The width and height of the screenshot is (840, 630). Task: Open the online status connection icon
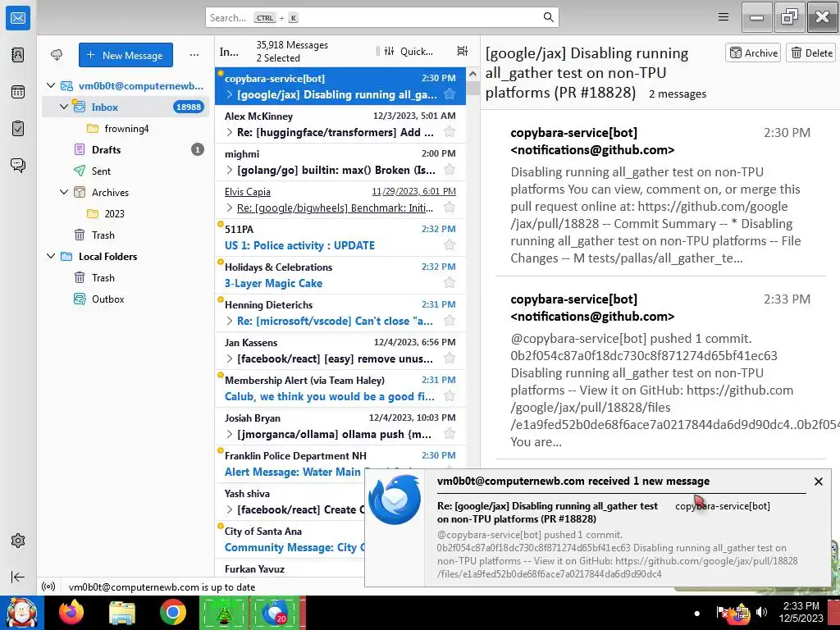tap(48, 587)
